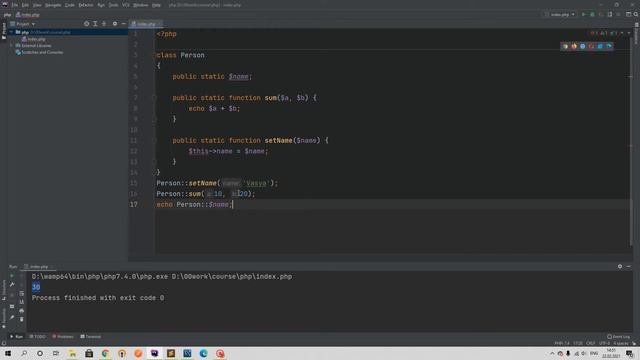Open File Explorer from the taskbar
640x360 pixels.
coord(72,353)
